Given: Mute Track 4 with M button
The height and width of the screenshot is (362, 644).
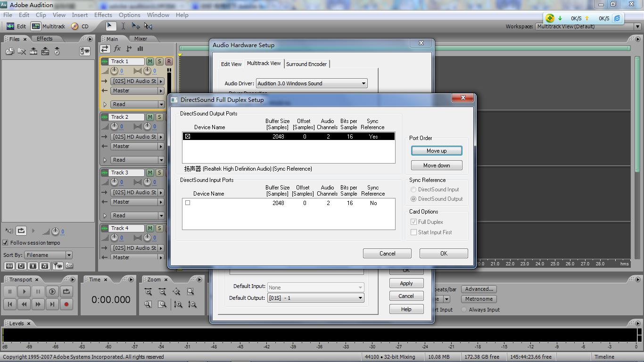Looking at the screenshot, I should tap(150, 228).
